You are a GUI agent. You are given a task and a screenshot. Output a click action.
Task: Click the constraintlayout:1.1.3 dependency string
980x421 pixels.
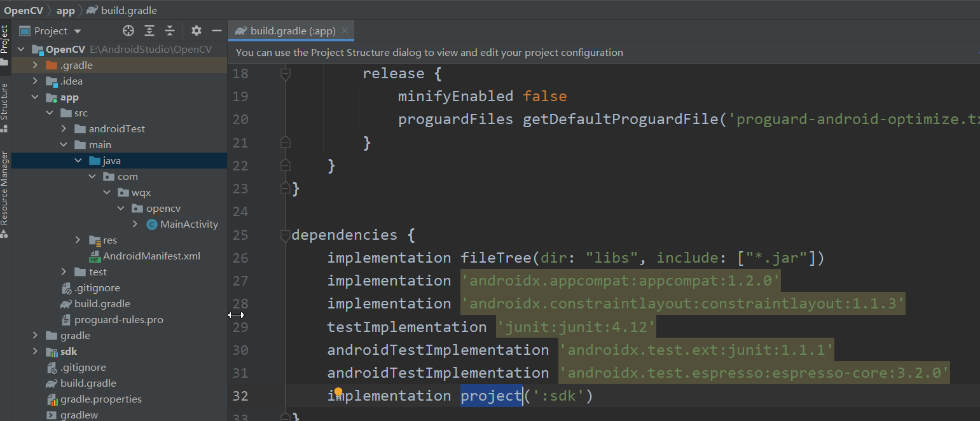pyautogui.click(x=682, y=304)
